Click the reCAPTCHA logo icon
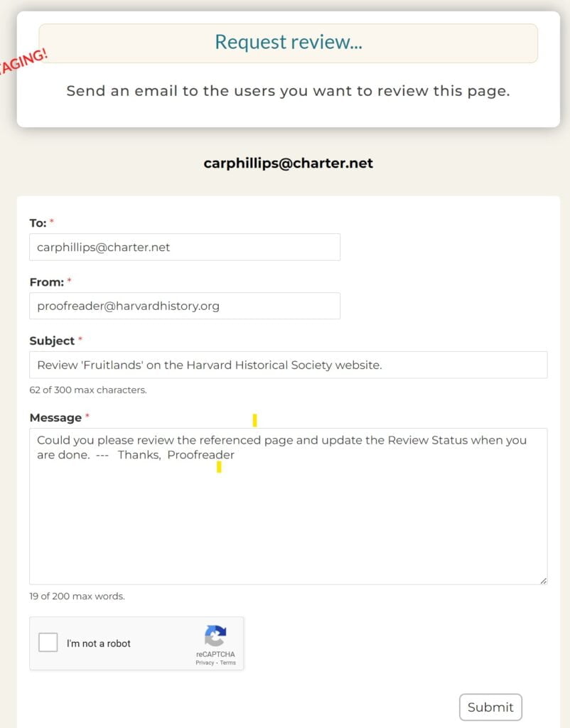Image resolution: width=570 pixels, height=728 pixels. pos(215,636)
